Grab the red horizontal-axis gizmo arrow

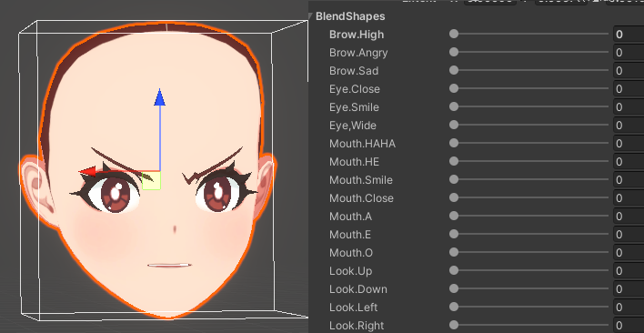tap(87, 171)
